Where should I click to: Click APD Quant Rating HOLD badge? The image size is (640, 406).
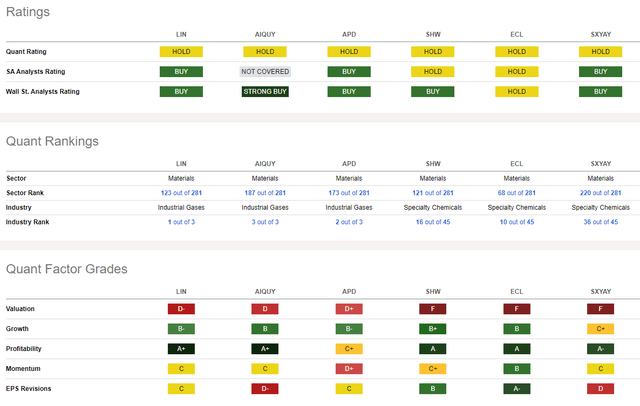coord(349,52)
